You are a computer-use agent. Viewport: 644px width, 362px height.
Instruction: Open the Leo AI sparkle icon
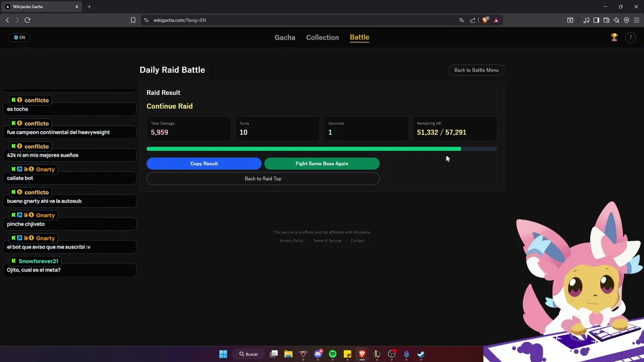click(x=616, y=20)
